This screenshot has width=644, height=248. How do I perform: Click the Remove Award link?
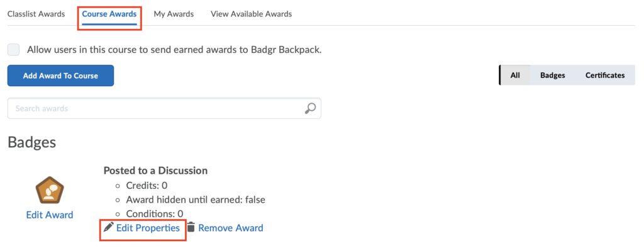click(x=231, y=227)
